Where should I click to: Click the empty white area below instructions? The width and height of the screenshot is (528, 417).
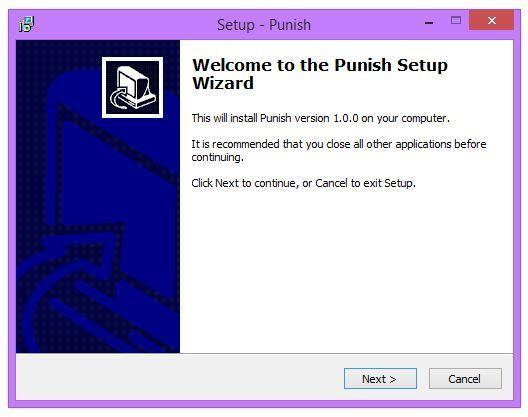click(346, 269)
